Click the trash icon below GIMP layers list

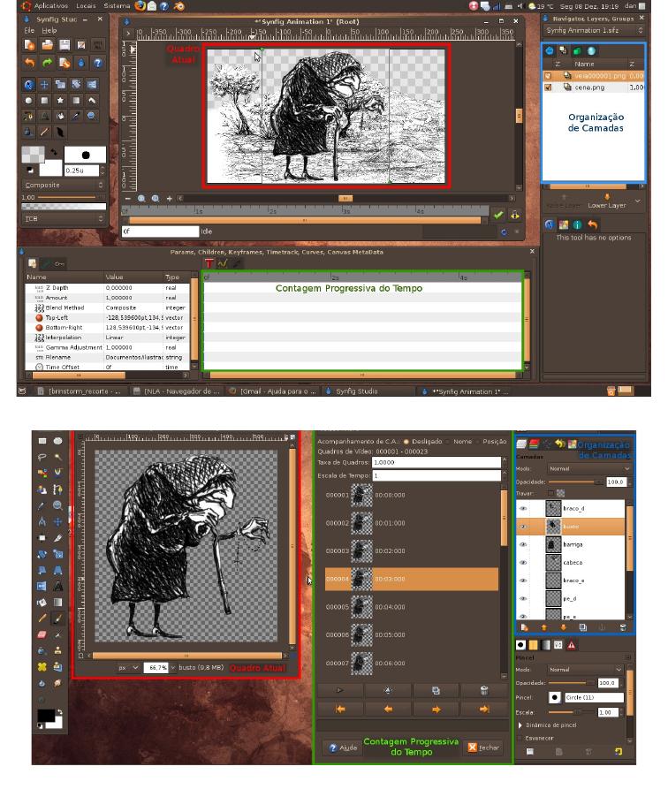(622, 627)
